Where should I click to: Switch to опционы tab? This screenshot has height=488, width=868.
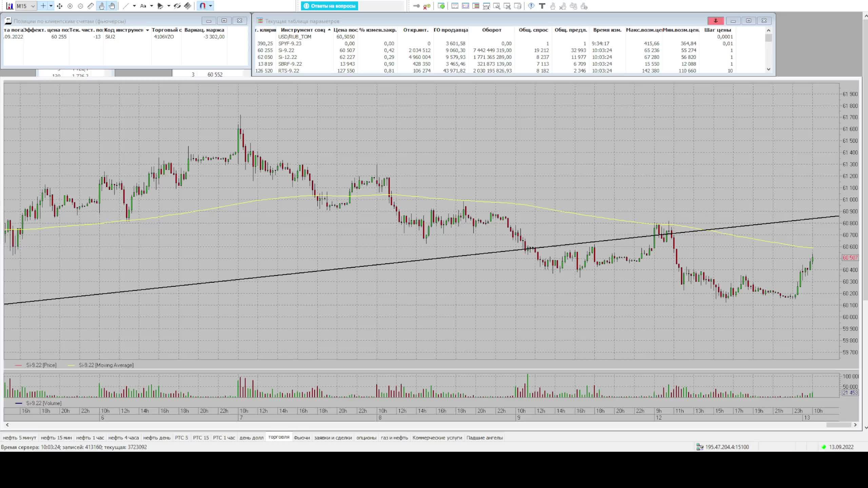(366, 438)
